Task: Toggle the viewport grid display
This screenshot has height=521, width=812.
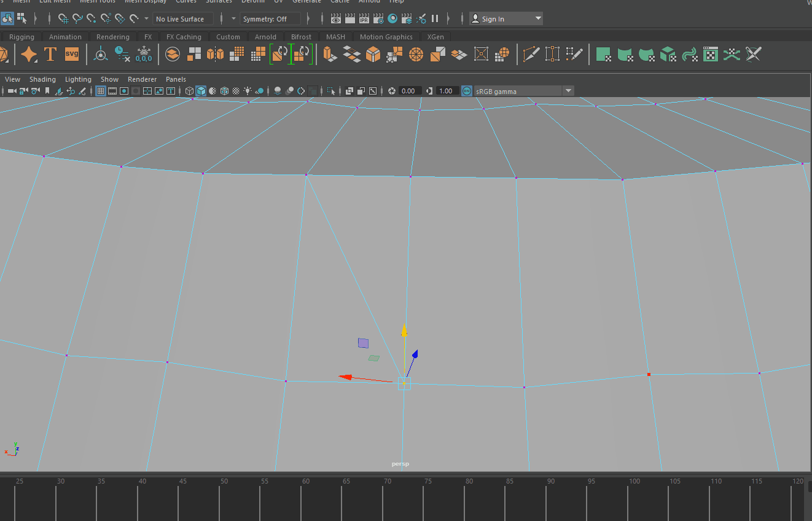Action: [x=101, y=91]
